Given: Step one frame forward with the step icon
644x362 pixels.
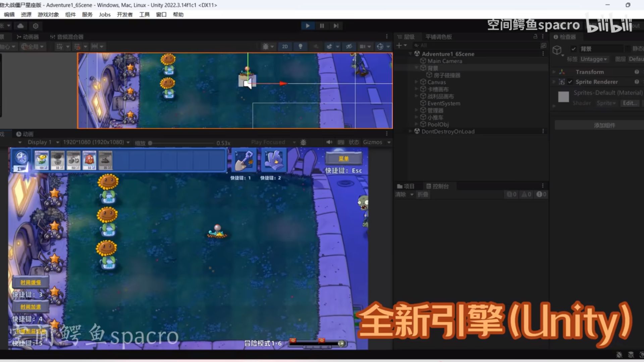Looking at the screenshot, I should click(336, 26).
